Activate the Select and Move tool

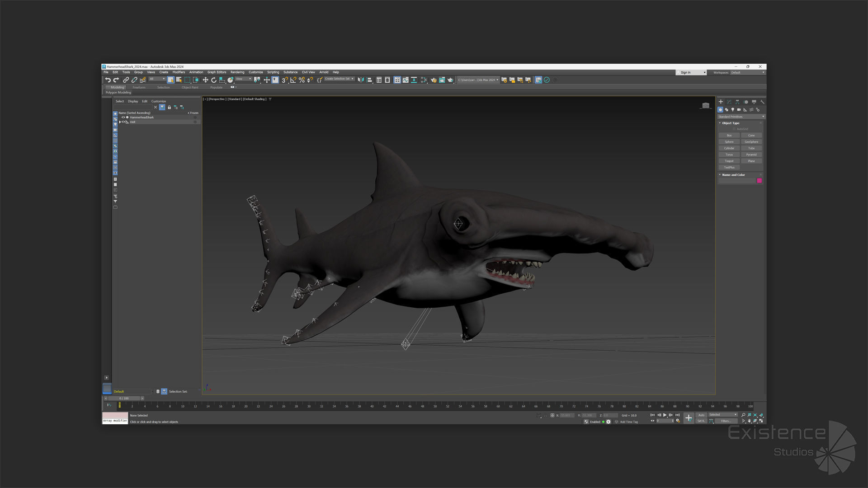tap(205, 80)
